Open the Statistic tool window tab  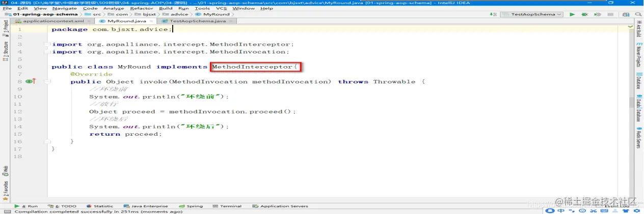coord(100,206)
